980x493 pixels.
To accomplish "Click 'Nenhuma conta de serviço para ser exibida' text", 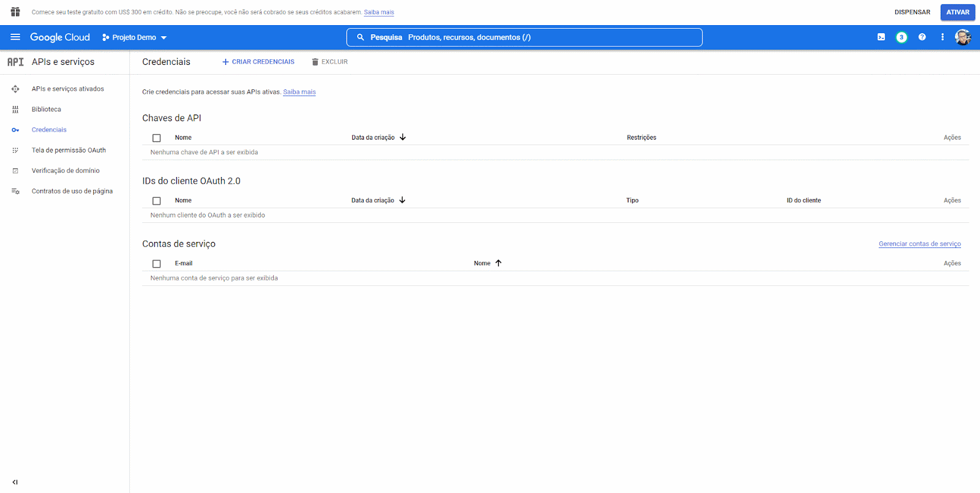I will 214,278.
